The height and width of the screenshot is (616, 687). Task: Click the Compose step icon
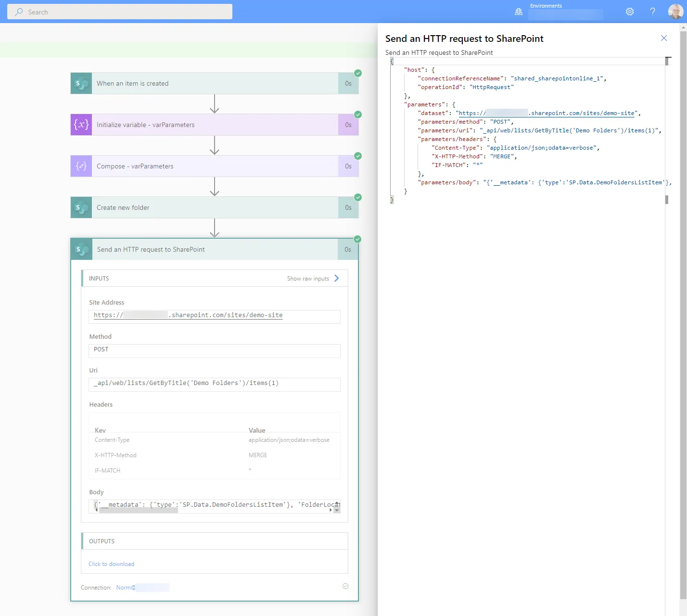[81, 166]
